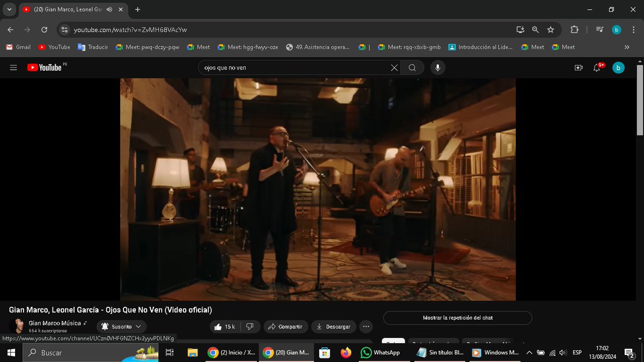Dislike the video with thumbs down
644x362 pixels.
pos(250,327)
